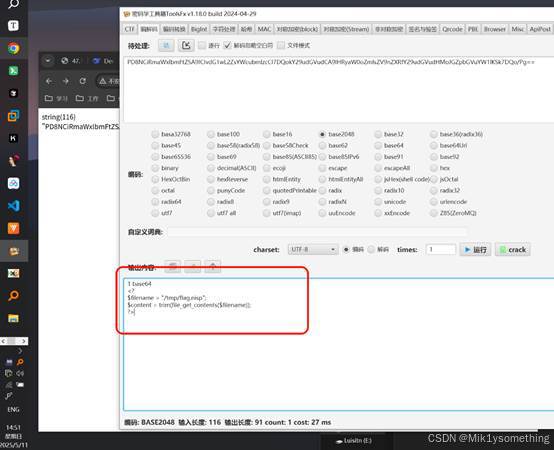Open the charset UTF-8 dropdown
Screen dimensions: 554x450
pyautogui.click(x=313, y=250)
